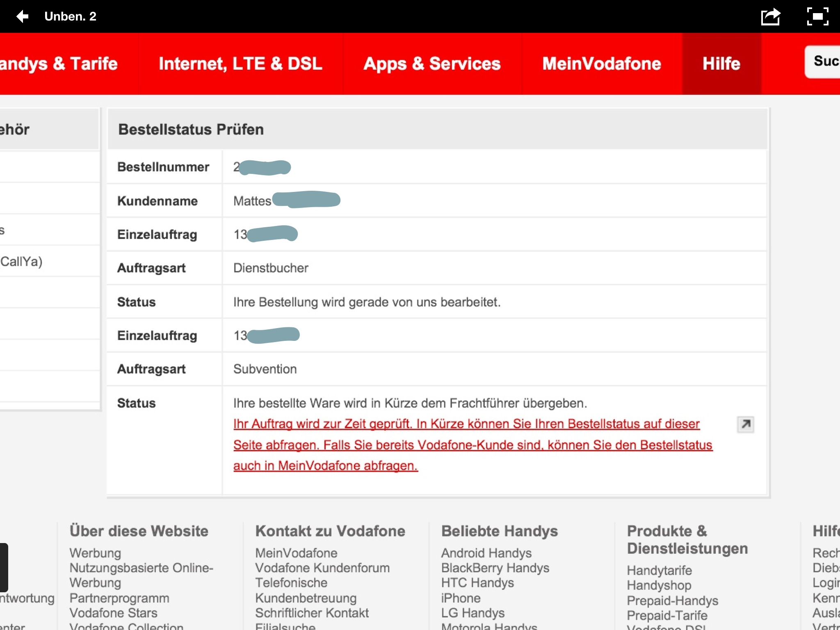Image resolution: width=840 pixels, height=630 pixels.
Task: Open the Hilfe menu tab
Action: [x=721, y=64]
